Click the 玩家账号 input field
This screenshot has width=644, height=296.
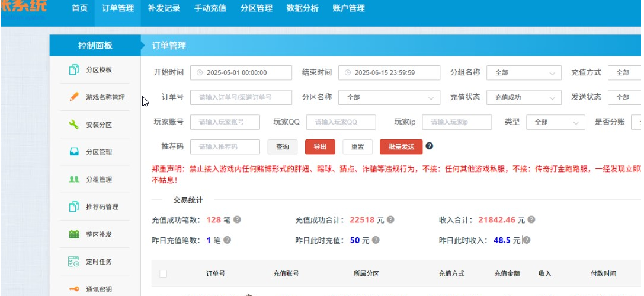[x=225, y=122]
